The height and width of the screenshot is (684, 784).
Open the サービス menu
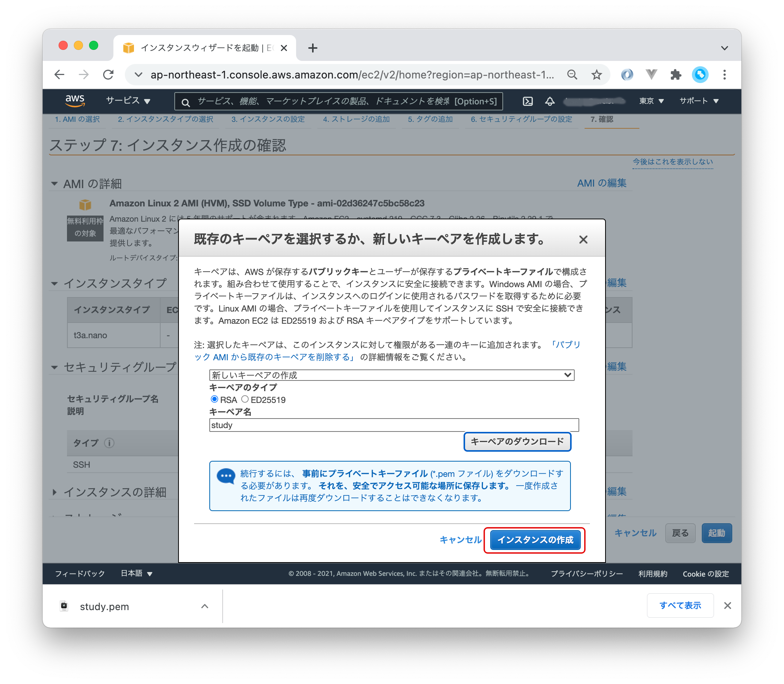coord(128,101)
